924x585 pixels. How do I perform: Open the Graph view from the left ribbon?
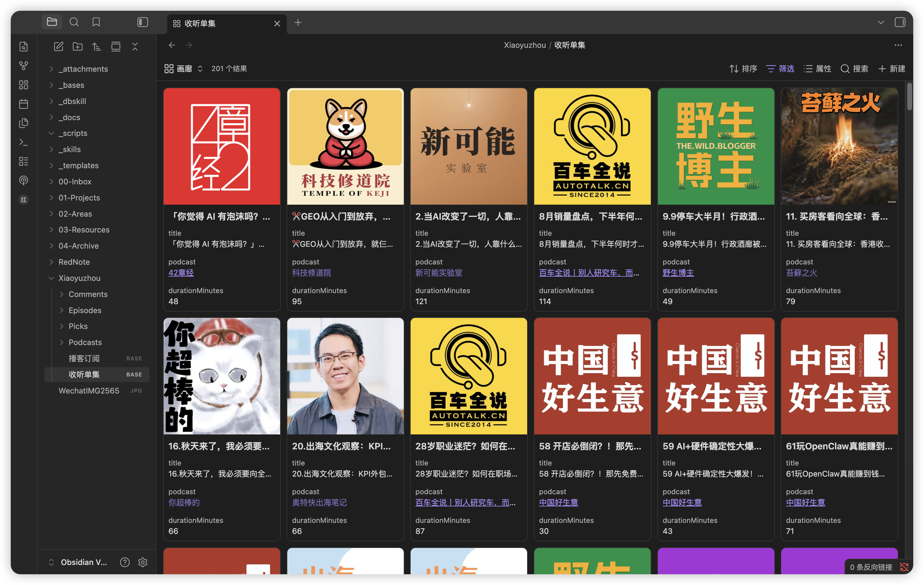click(x=23, y=66)
